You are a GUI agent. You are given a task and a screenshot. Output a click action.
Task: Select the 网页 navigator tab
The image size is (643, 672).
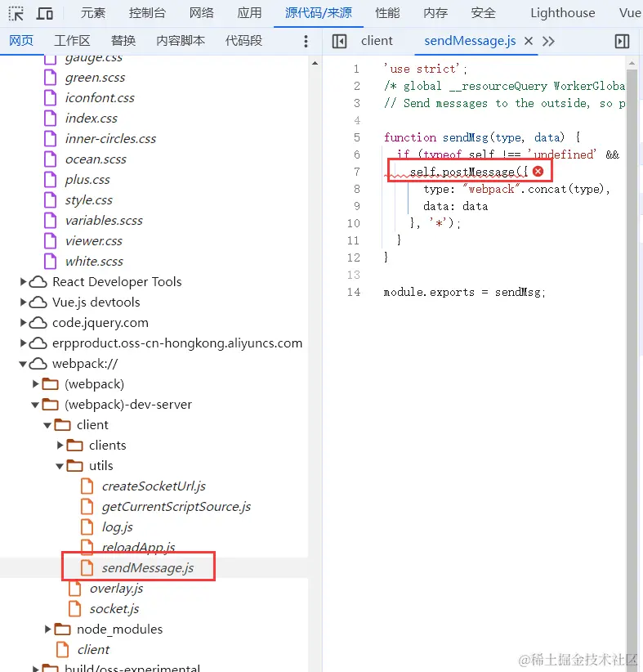21,41
